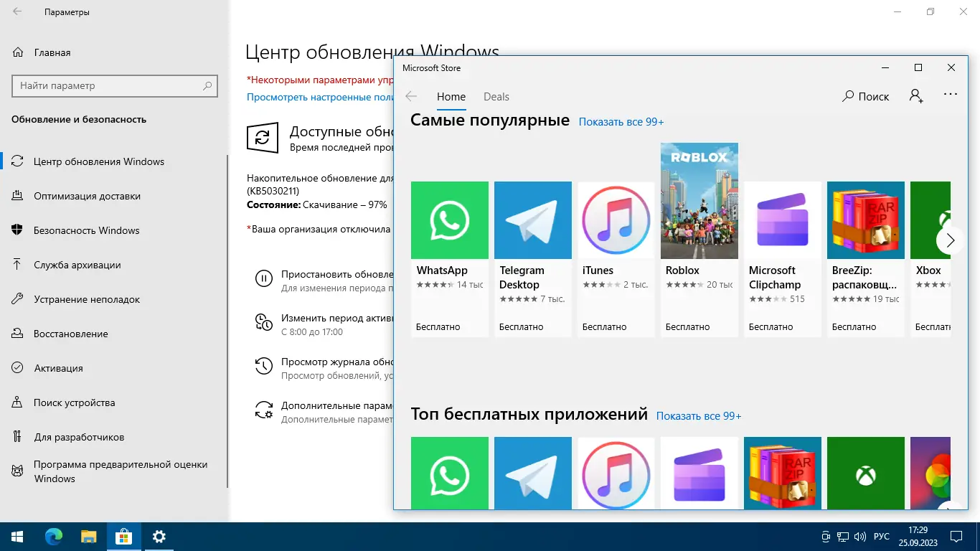Viewport: 980px width, 551px height.
Task: Go back in the Параметры window
Action: point(17,12)
